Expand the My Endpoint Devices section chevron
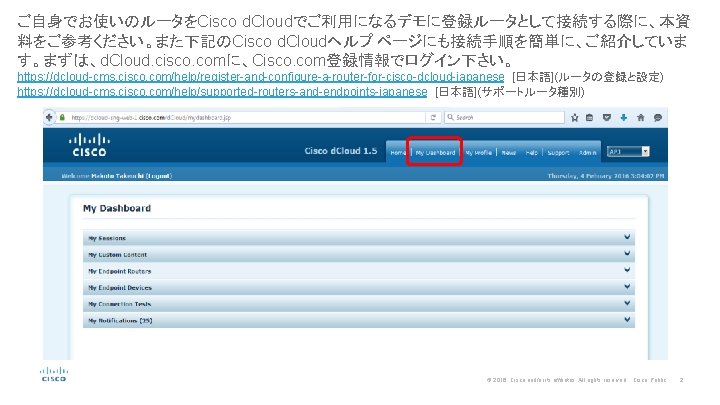The width and height of the screenshot is (720, 405). click(627, 287)
